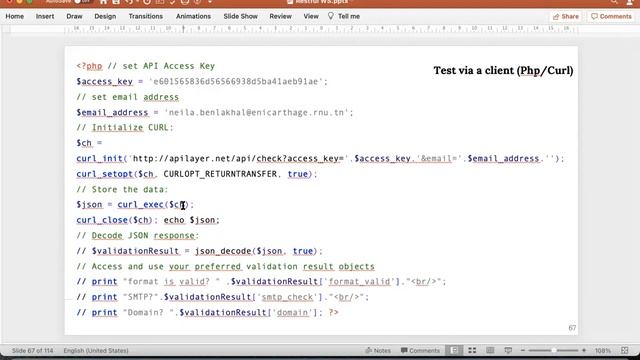Expand the quick access toolbar dropdown
Image resolution: width=640 pixels, height=360 pixels.
pos(210,2)
